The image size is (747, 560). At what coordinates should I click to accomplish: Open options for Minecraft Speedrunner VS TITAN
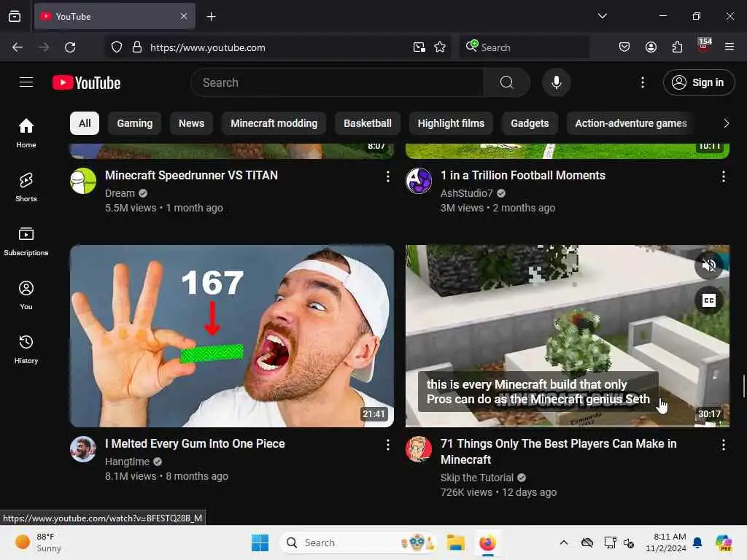point(388,176)
